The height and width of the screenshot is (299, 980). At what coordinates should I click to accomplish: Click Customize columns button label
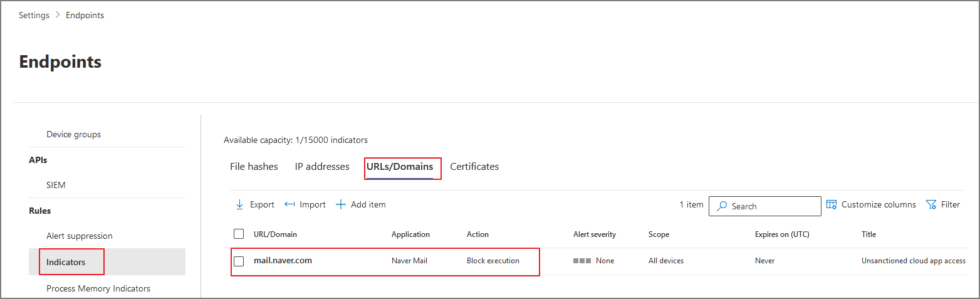pyautogui.click(x=878, y=204)
